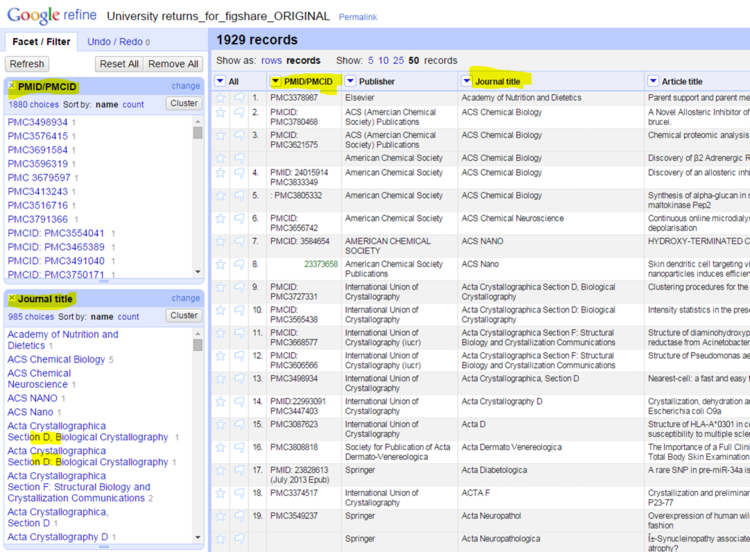750x552 pixels.
Task: Flag row 1 for Elsevier publisher
Action: click(239, 98)
